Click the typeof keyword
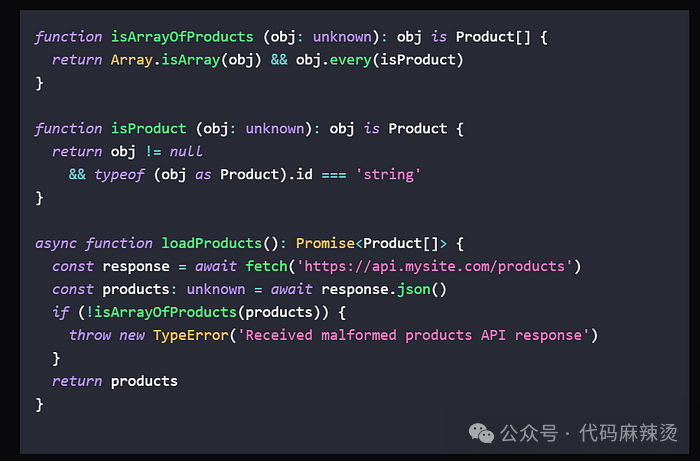 118,175
